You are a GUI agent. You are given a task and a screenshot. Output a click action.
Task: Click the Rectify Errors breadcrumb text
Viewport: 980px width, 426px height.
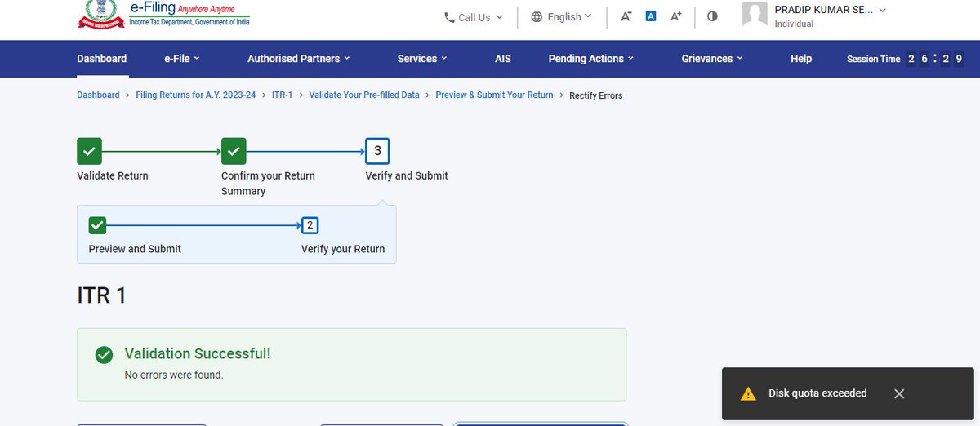596,95
